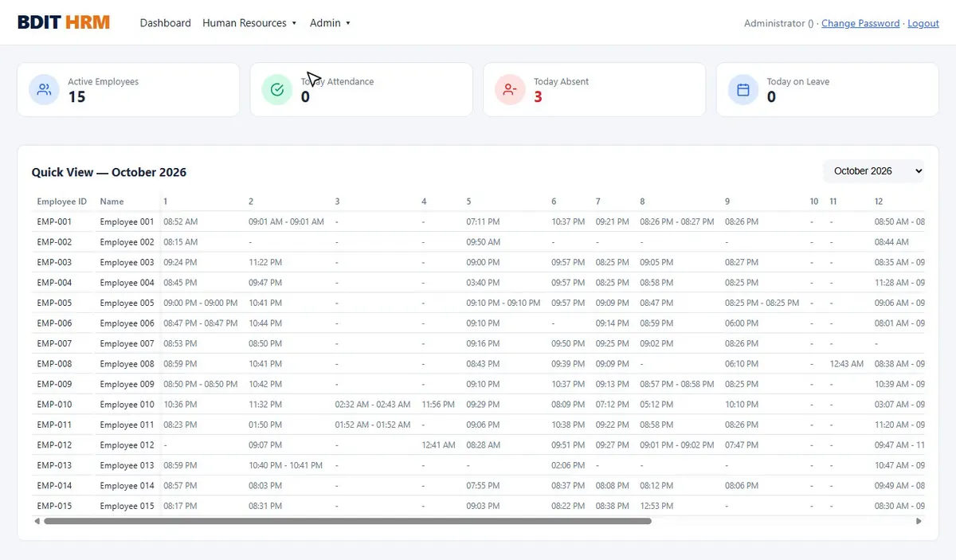956x560 pixels.
Task: Click the 12:41 AM entry for EMP-012
Action: pos(439,445)
